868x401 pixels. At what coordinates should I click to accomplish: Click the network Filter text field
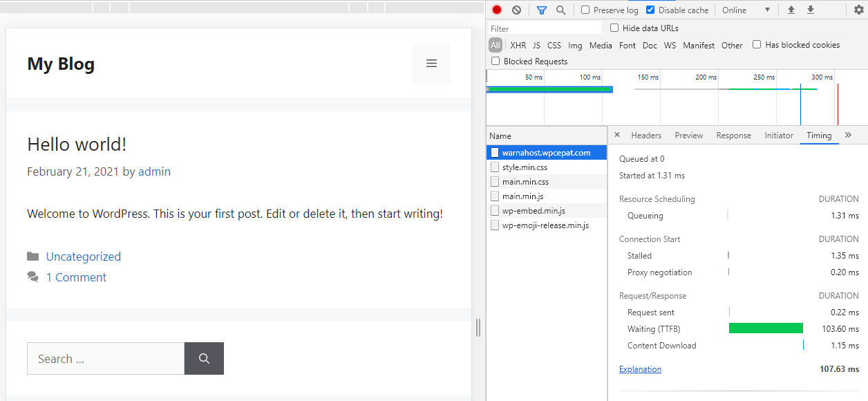tap(545, 28)
